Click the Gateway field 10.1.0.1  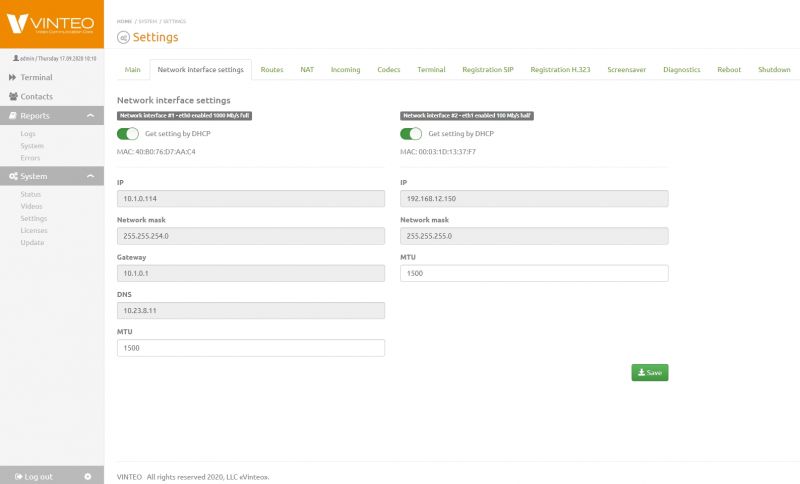pos(251,273)
